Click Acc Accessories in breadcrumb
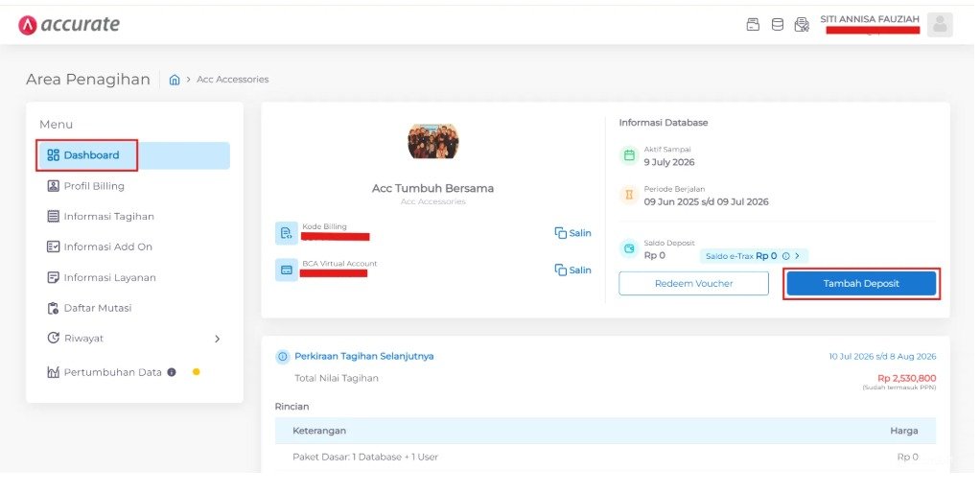 tap(232, 80)
